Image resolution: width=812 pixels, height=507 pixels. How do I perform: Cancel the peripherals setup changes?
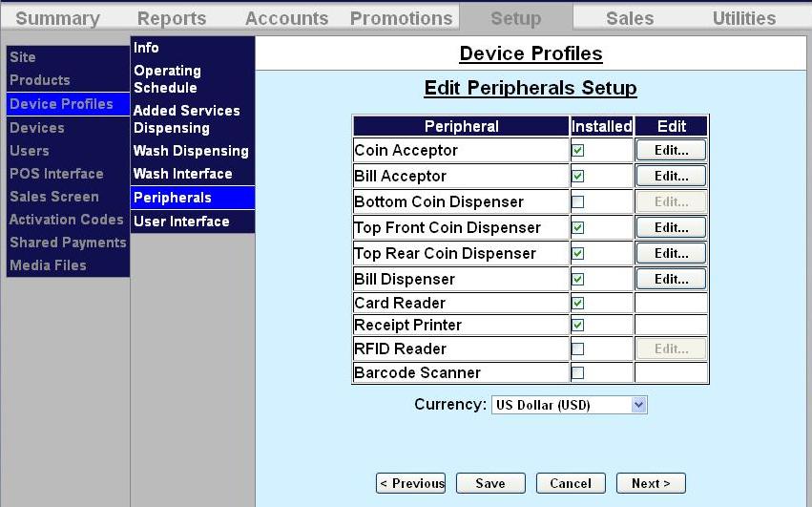point(571,483)
